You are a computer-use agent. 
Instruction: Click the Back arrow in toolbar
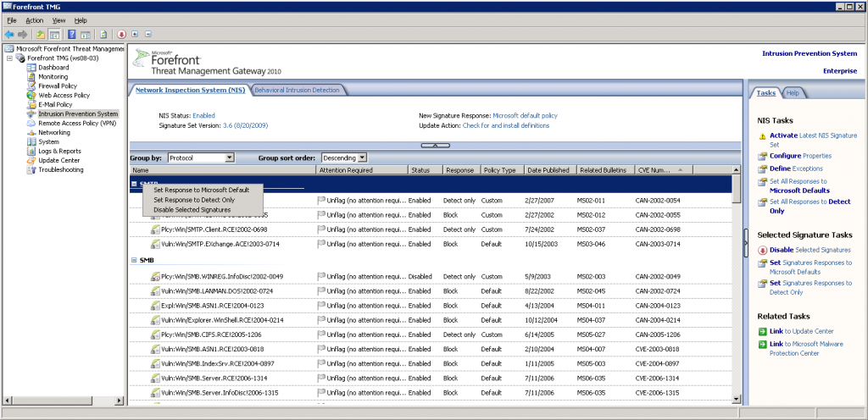point(8,34)
